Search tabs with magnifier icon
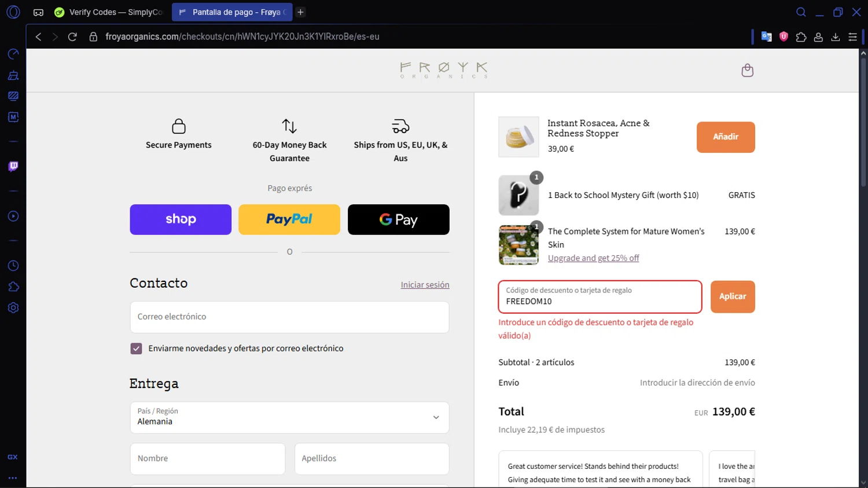 801,12
